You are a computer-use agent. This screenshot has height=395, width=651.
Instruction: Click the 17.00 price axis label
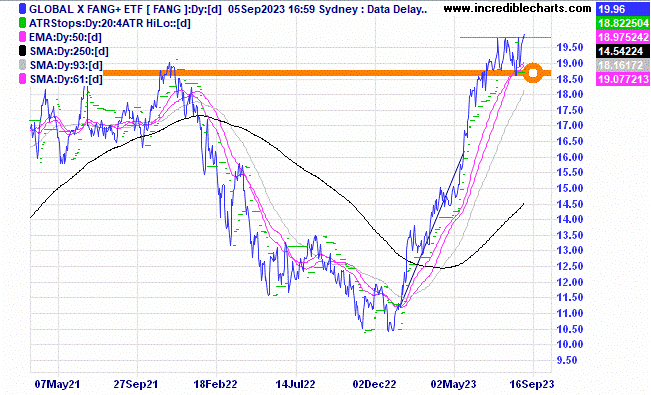(570, 125)
